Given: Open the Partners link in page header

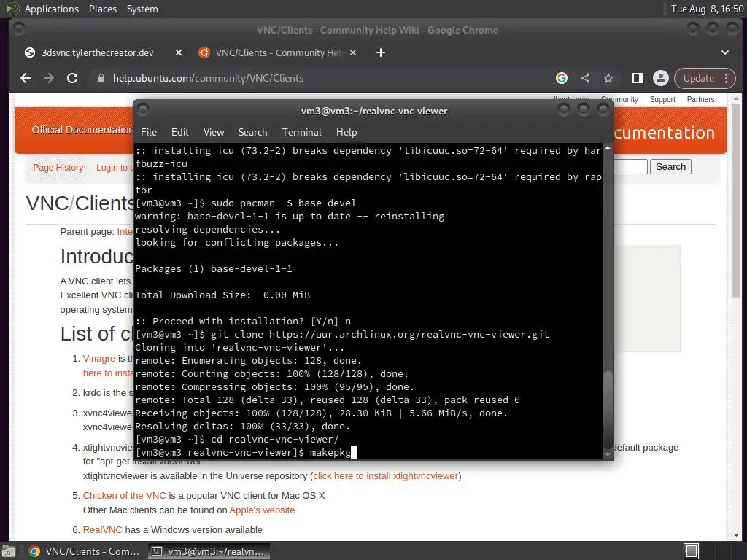Looking at the screenshot, I should pyautogui.click(x=700, y=99).
